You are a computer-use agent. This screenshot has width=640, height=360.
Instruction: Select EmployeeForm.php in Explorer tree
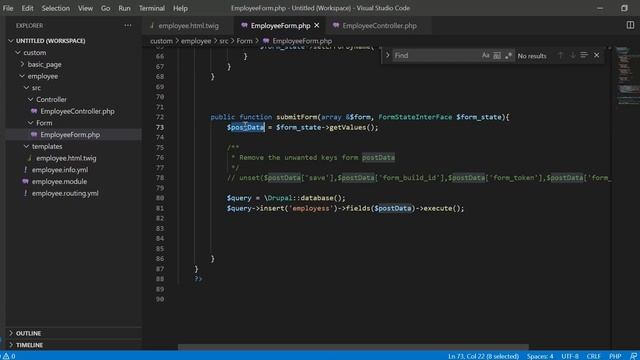(x=70, y=135)
